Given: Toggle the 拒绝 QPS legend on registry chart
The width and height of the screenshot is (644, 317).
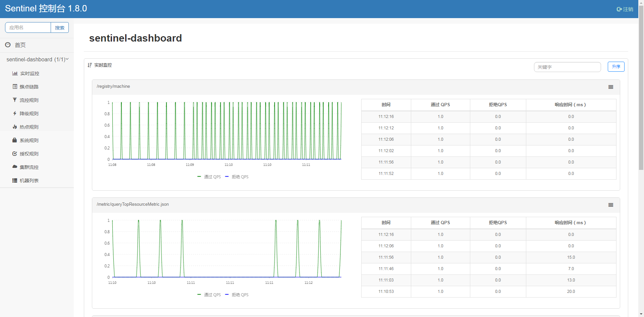Looking at the screenshot, I should point(237,177).
